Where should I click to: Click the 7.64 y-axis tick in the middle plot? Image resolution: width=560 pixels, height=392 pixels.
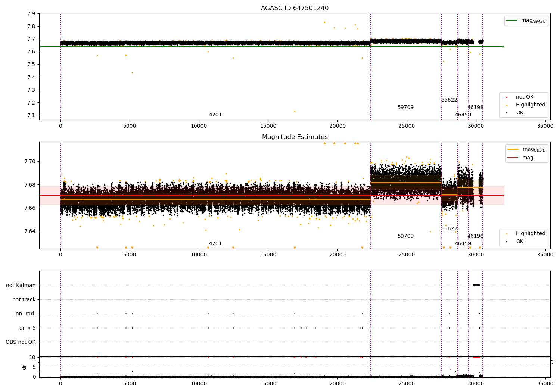[x=30, y=231]
